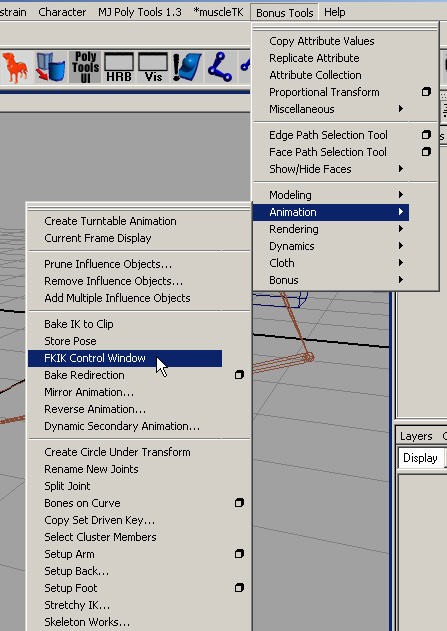The height and width of the screenshot is (631, 447).
Task: Click the orange dog shelf icon
Action: click(x=15, y=67)
